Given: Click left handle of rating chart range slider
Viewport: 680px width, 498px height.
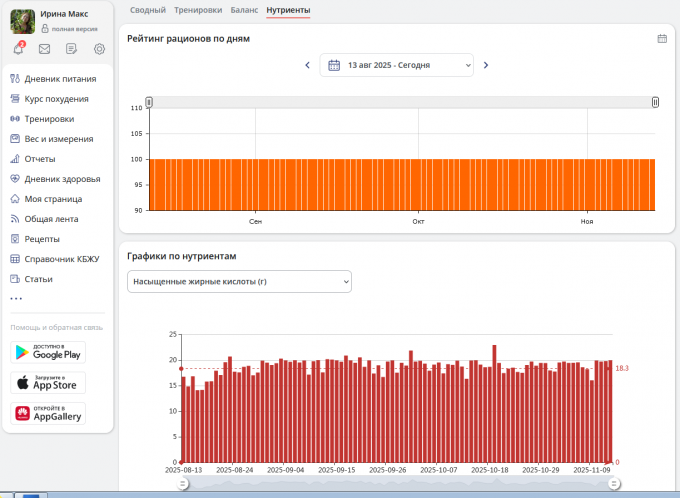Looking at the screenshot, I should 149,102.
